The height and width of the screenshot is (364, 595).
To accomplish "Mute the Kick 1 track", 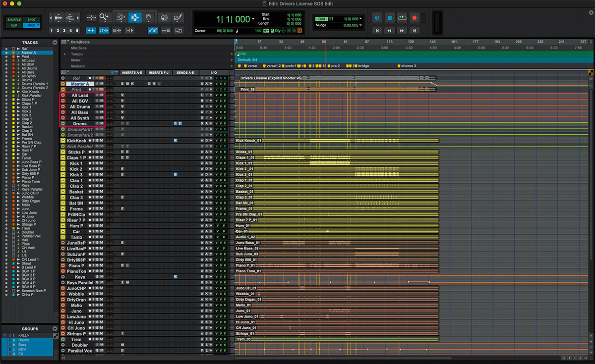I will point(102,163).
